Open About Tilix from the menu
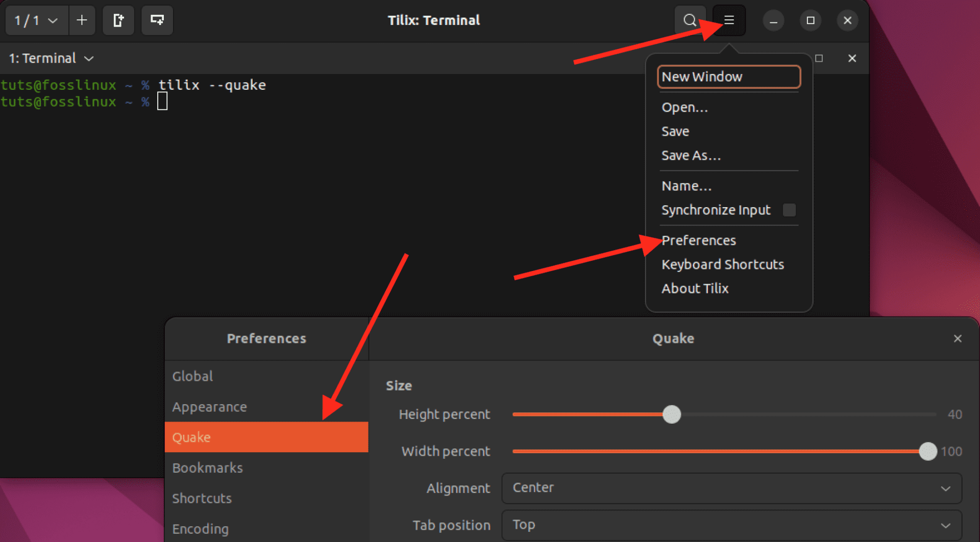The image size is (980, 542). click(695, 288)
